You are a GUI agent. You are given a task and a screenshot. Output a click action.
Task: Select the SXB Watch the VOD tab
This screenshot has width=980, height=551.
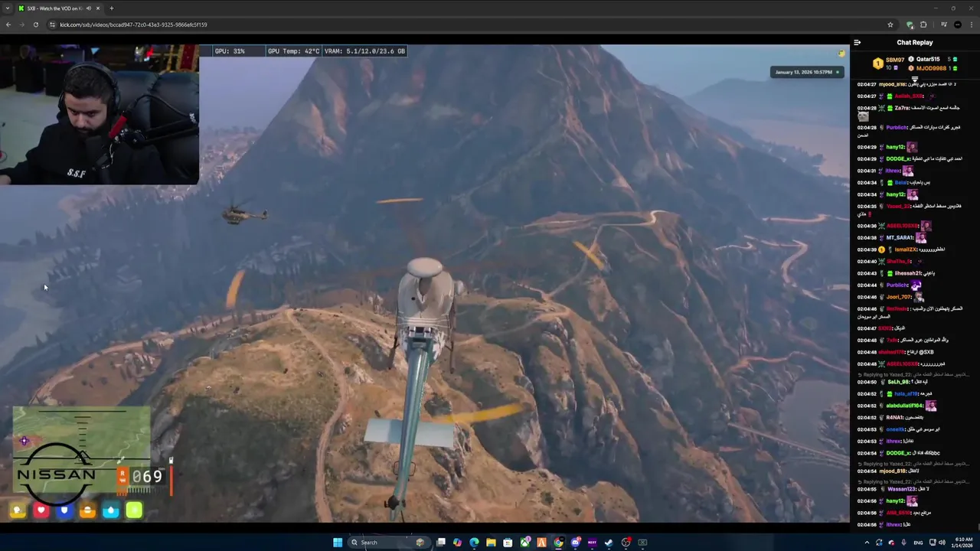coord(60,8)
